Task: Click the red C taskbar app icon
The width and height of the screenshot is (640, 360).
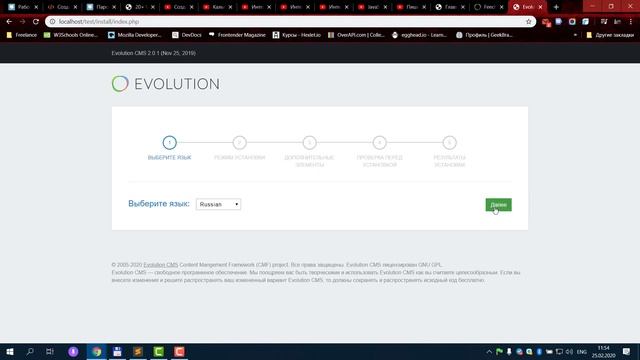Action: point(179,351)
